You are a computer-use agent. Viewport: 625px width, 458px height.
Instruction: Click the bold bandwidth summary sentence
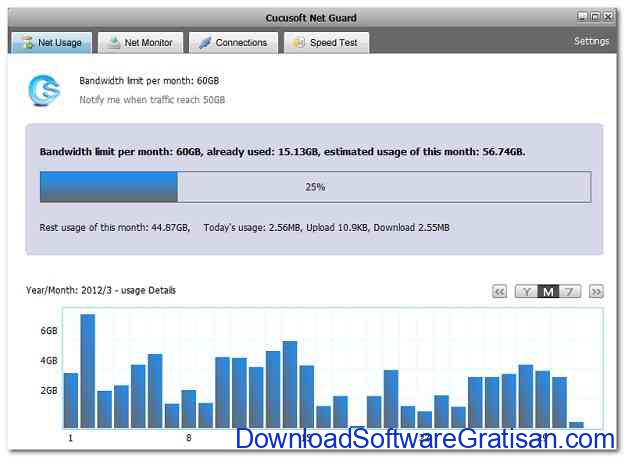click(282, 152)
